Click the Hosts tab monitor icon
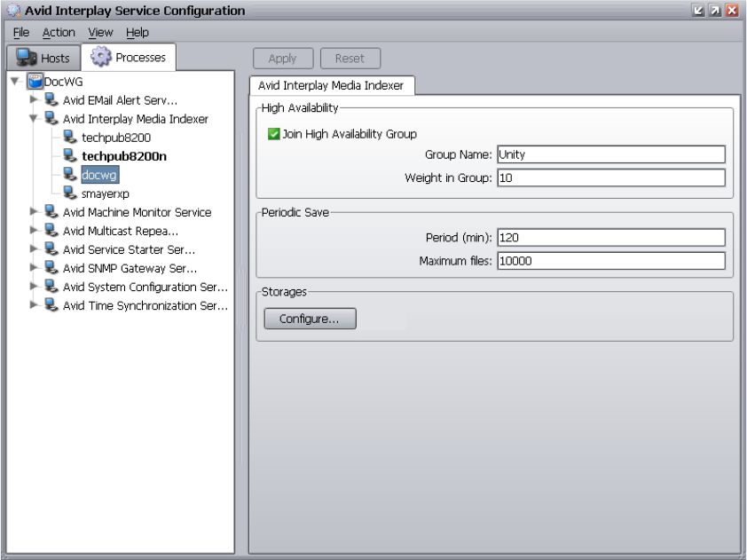Screen dimensions: 747x560 click(x=27, y=57)
